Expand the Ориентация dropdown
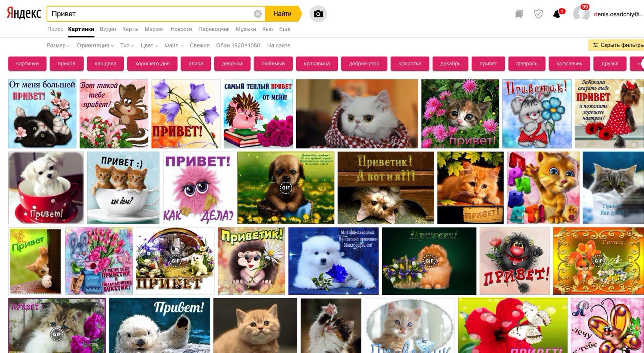 (x=95, y=45)
